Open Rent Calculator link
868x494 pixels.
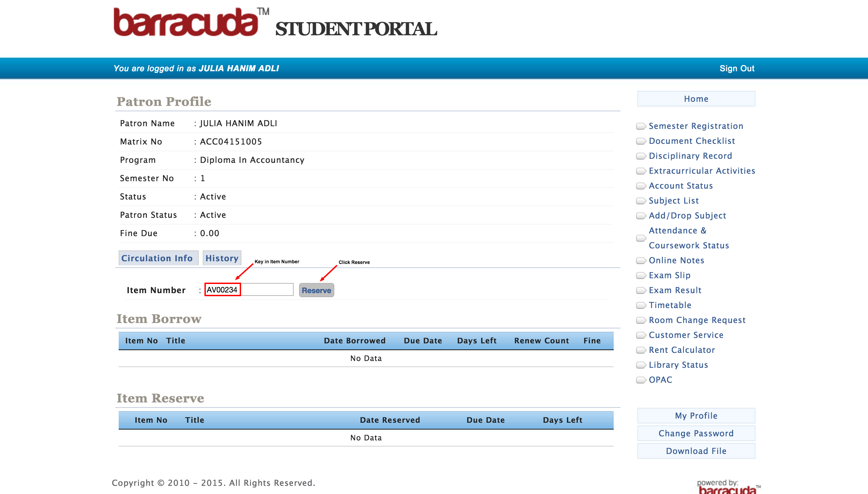click(682, 350)
